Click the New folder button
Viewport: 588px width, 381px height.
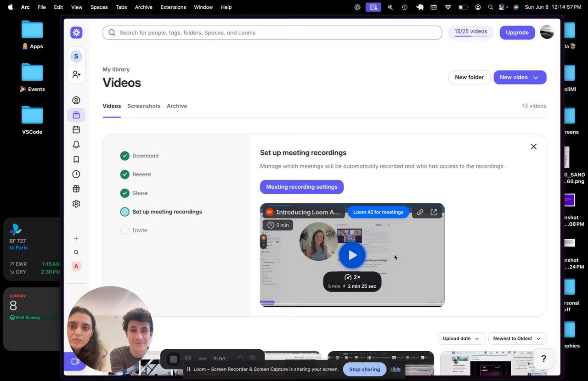[x=469, y=77]
